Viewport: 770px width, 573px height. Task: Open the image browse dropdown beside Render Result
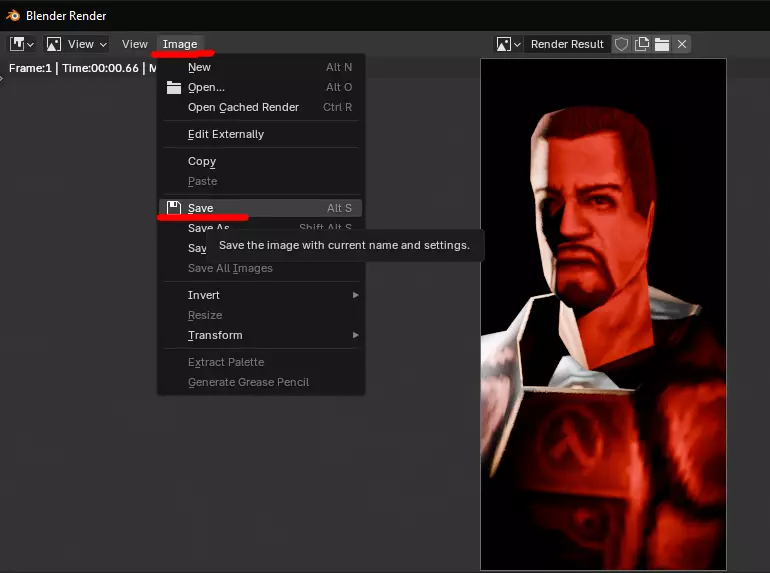[x=508, y=44]
